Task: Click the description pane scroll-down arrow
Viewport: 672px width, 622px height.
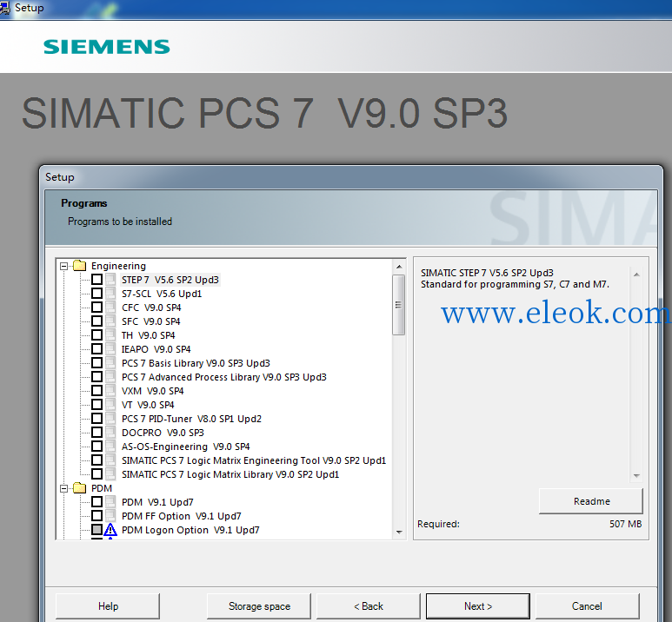Action: pos(636,476)
